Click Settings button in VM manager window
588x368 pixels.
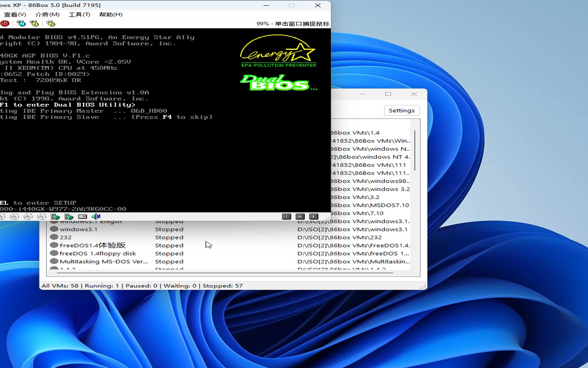coord(402,110)
